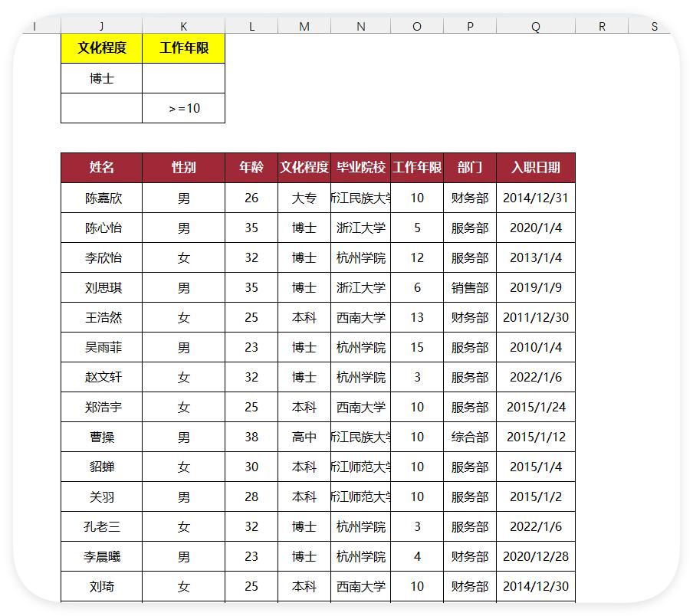
Task: Click date cell 2020/12/28
Action: point(536,556)
